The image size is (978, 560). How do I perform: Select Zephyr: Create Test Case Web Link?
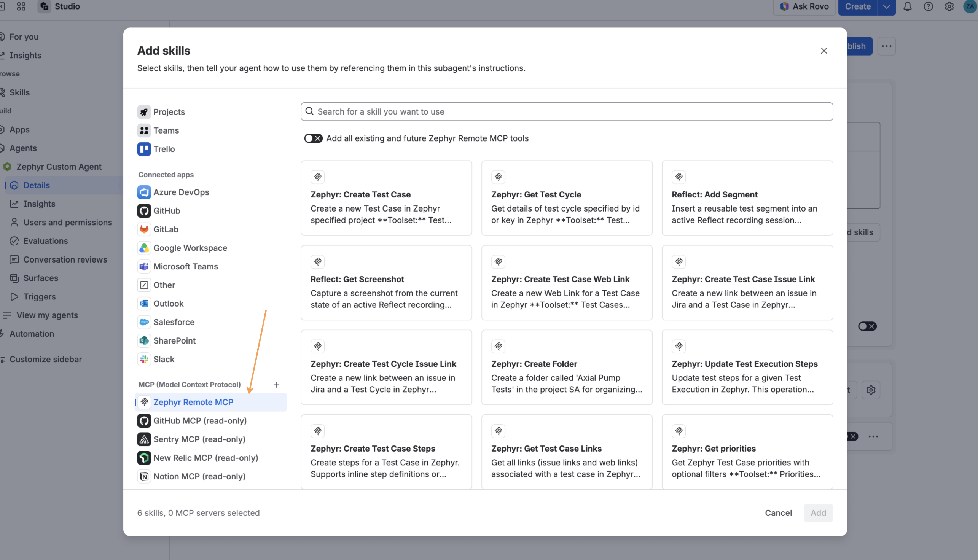click(x=566, y=282)
